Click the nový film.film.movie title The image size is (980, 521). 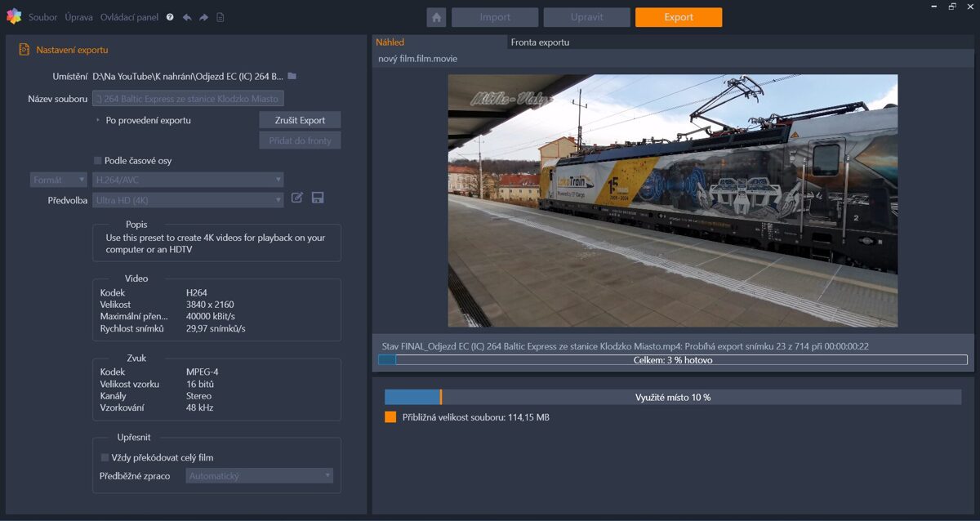(x=417, y=59)
